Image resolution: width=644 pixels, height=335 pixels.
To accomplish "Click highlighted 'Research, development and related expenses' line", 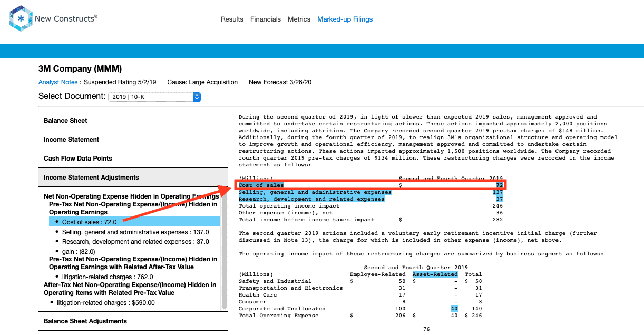I will click(311, 199).
